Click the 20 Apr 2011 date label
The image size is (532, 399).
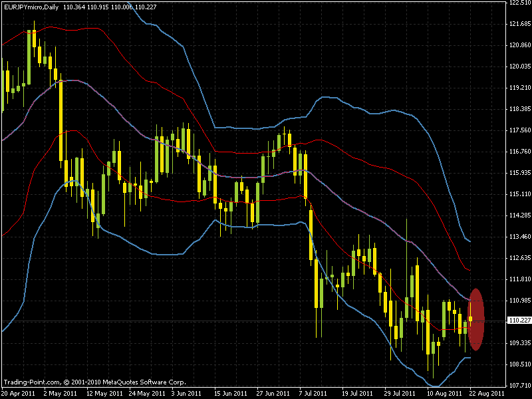point(19,394)
